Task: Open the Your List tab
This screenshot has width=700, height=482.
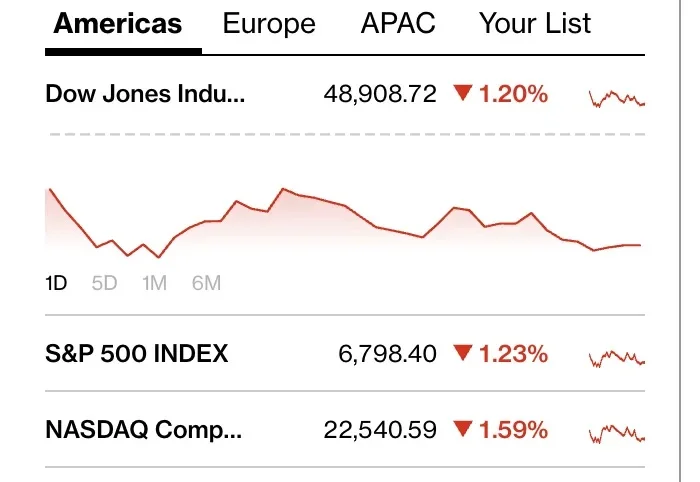Action: pyautogui.click(x=535, y=24)
